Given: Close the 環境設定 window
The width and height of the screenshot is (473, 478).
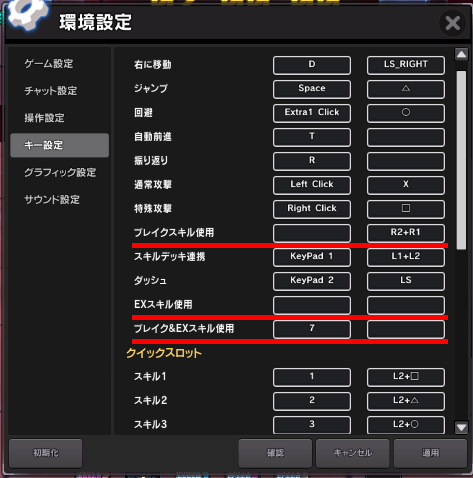Looking at the screenshot, I should click(x=452, y=23).
